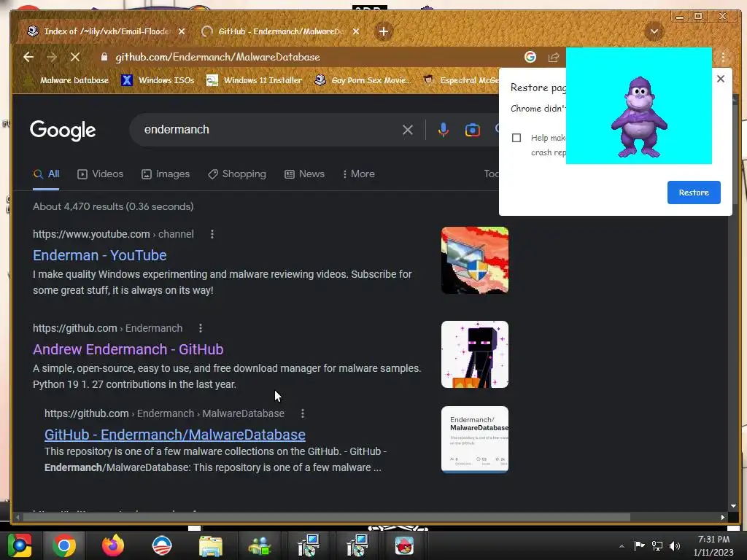Select the Shopping search tab
This screenshot has height=560, width=747.
point(237,174)
